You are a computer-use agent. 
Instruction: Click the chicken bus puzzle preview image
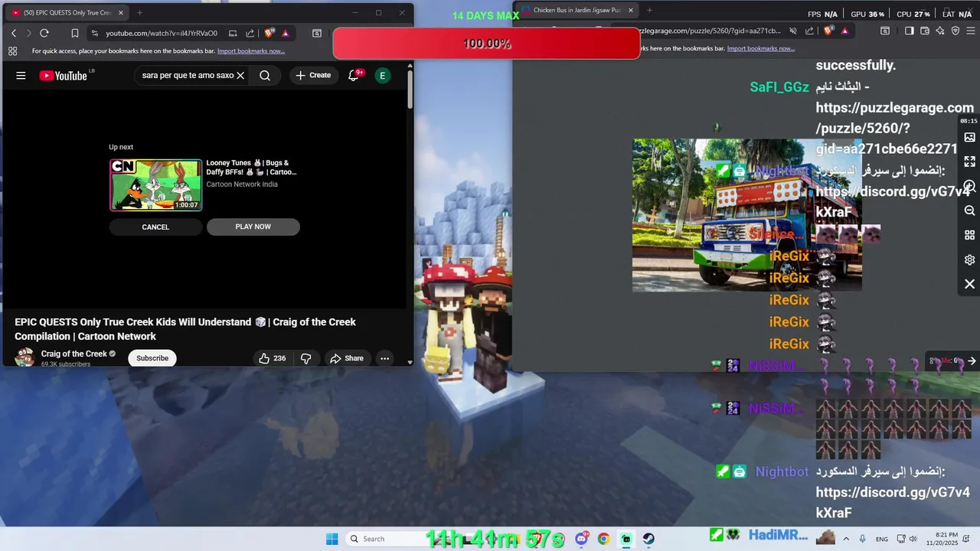[746, 215]
